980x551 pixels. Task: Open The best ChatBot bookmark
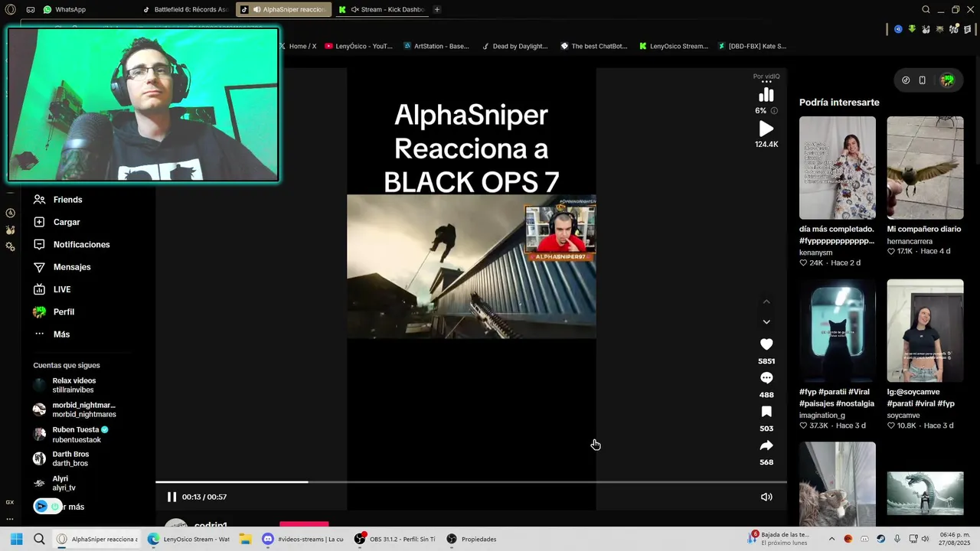click(594, 46)
